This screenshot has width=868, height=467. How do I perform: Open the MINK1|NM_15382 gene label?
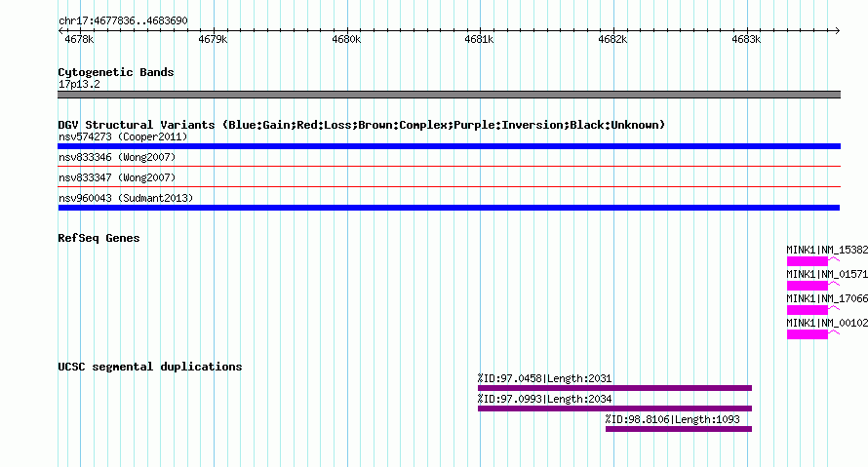point(827,251)
